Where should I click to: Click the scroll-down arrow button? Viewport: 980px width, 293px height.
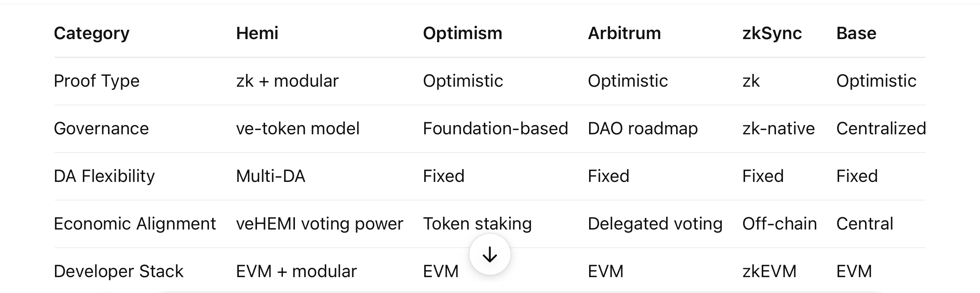click(x=490, y=254)
